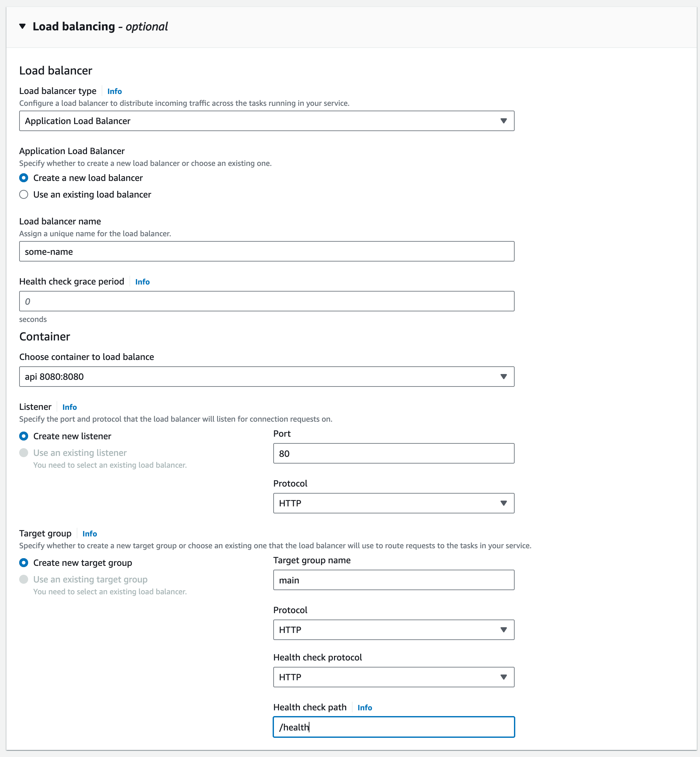Open Info link next to Target group
This screenshot has height=757, width=700.
pos(89,534)
